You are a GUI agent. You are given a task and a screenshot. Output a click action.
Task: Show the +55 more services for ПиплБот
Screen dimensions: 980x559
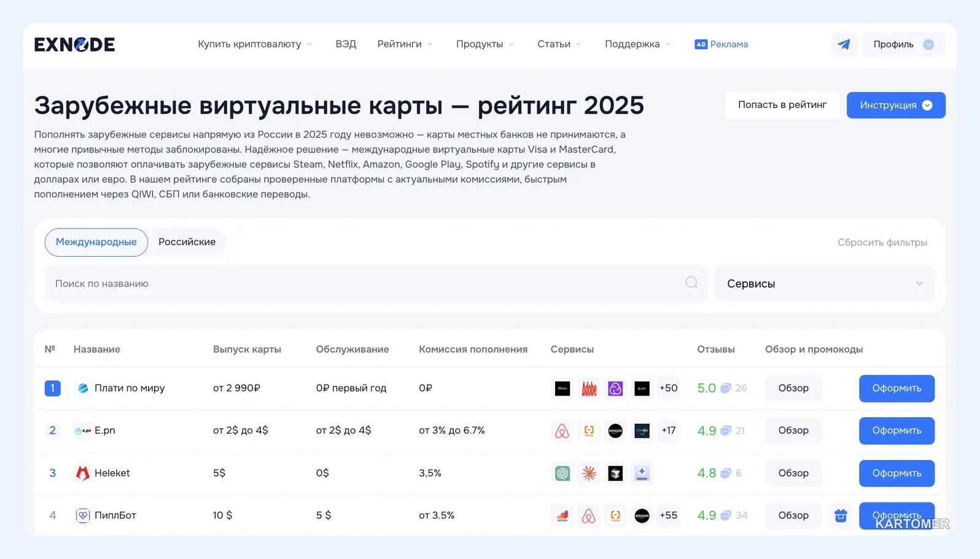[668, 515]
